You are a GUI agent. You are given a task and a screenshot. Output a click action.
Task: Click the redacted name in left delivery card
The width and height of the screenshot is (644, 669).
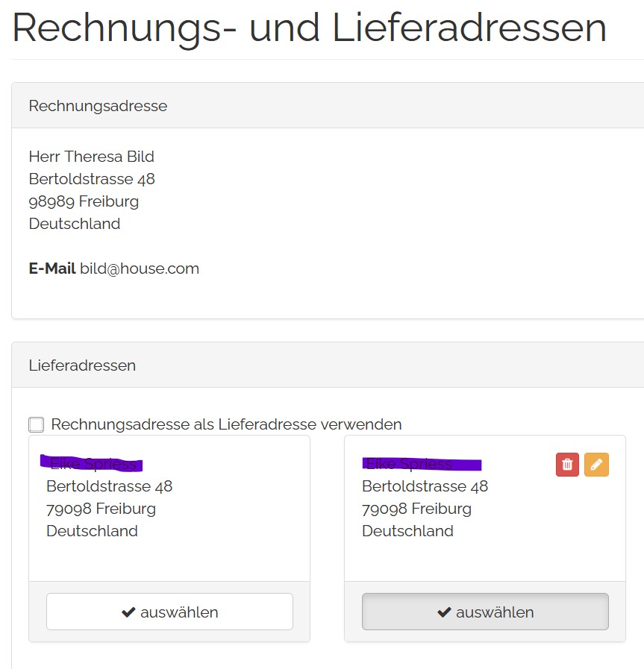click(92, 464)
